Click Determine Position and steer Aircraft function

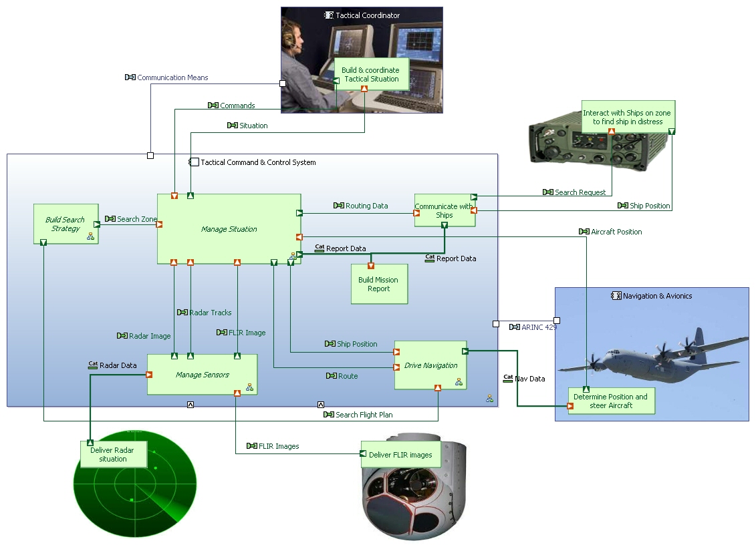(x=611, y=401)
